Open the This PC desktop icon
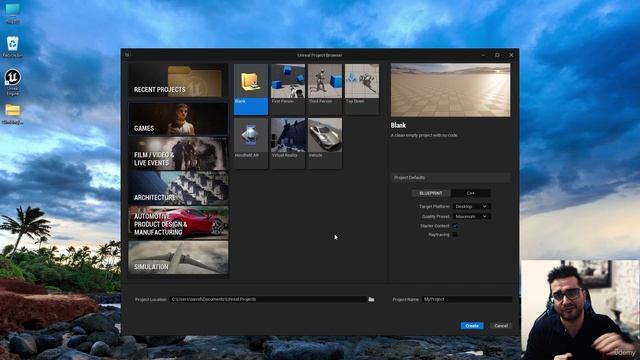 [13, 13]
